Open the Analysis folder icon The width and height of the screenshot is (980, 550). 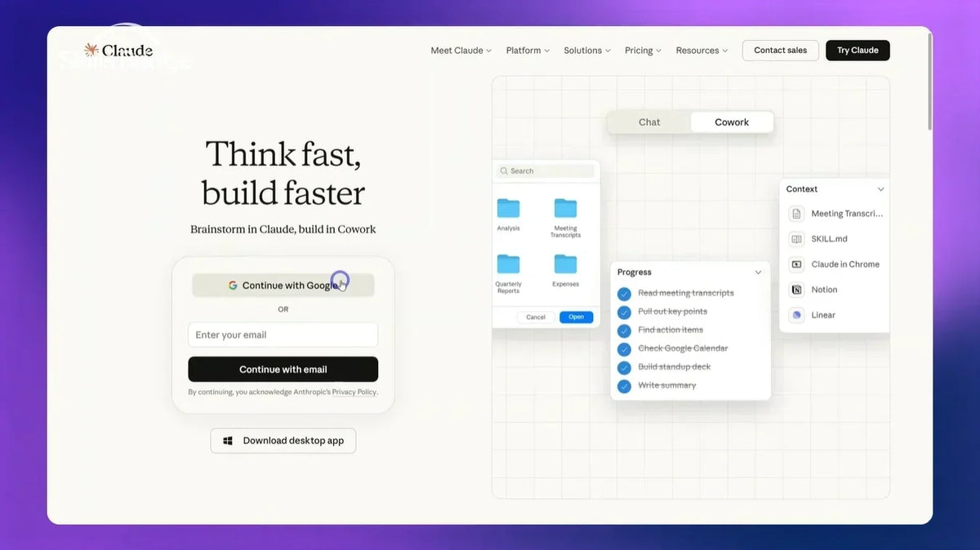(508, 208)
